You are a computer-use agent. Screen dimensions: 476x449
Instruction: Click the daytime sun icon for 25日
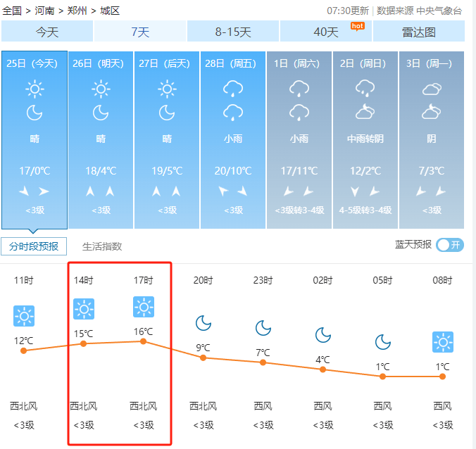coord(35,89)
